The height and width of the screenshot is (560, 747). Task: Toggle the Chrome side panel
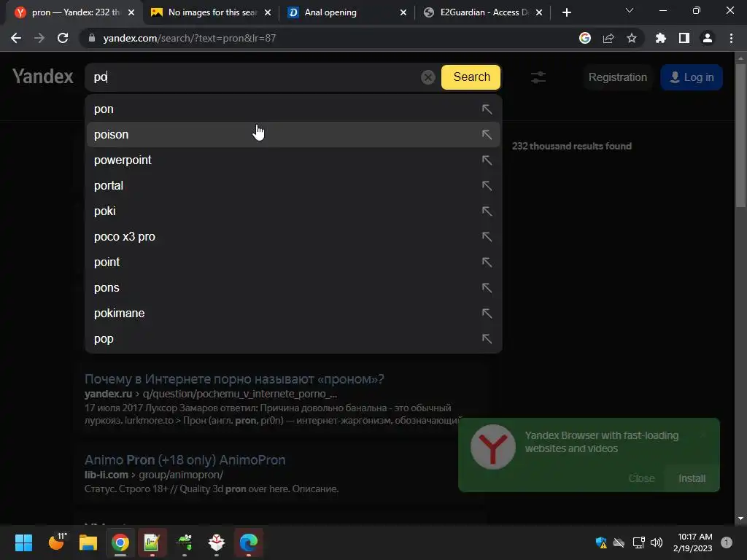684,38
